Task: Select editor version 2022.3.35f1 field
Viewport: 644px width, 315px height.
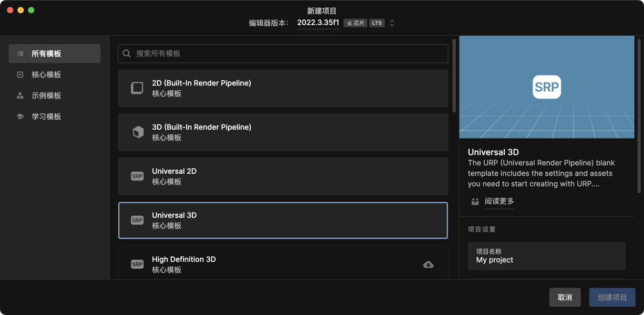Action: click(x=318, y=23)
